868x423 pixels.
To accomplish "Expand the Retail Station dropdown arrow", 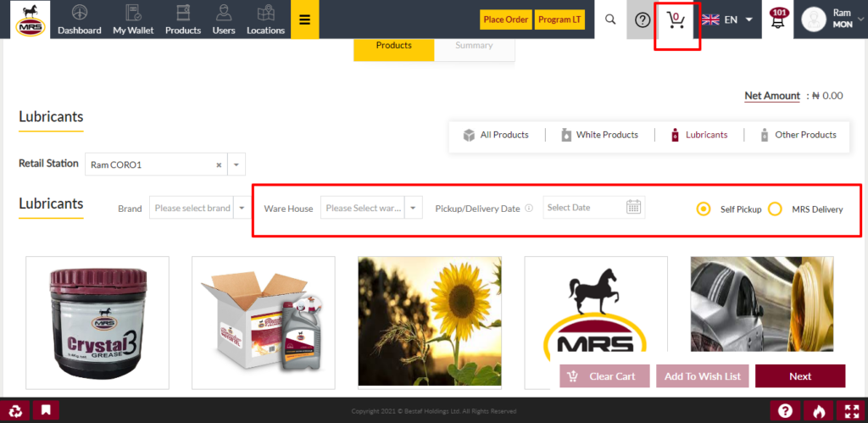I will point(236,165).
